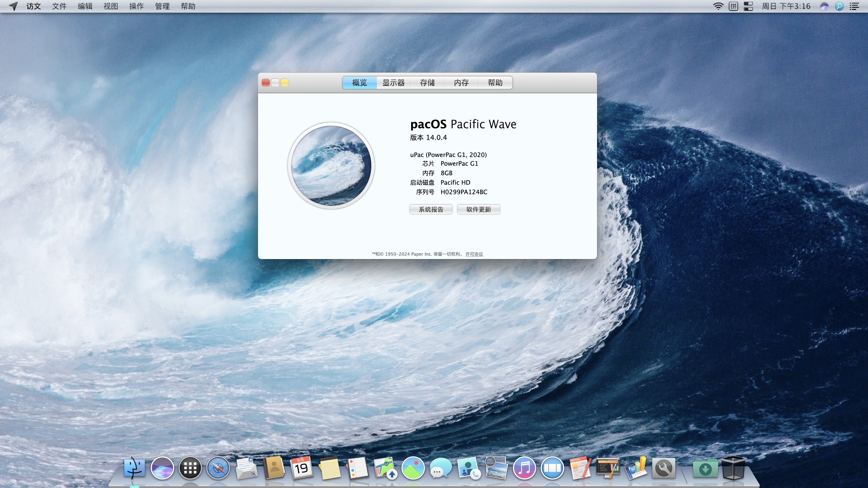Click the 8GB memory value

(446, 173)
